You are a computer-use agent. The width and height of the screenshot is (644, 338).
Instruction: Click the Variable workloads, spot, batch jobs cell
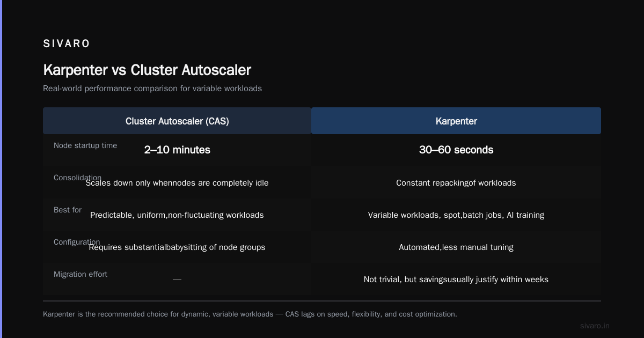point(456,215)
